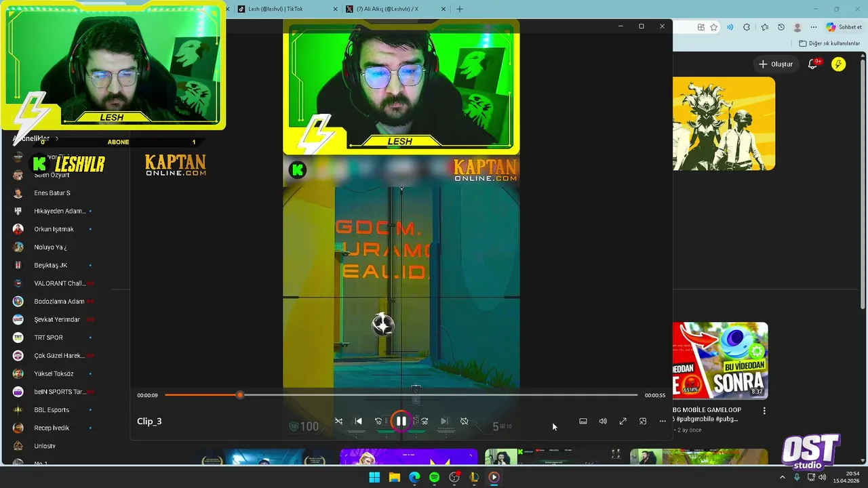Image resolution: width=868 pixels, height=488 pixels.
Task: Open Diğer sık kullanılanlar bookmarks folder
Action: [829, 43]
